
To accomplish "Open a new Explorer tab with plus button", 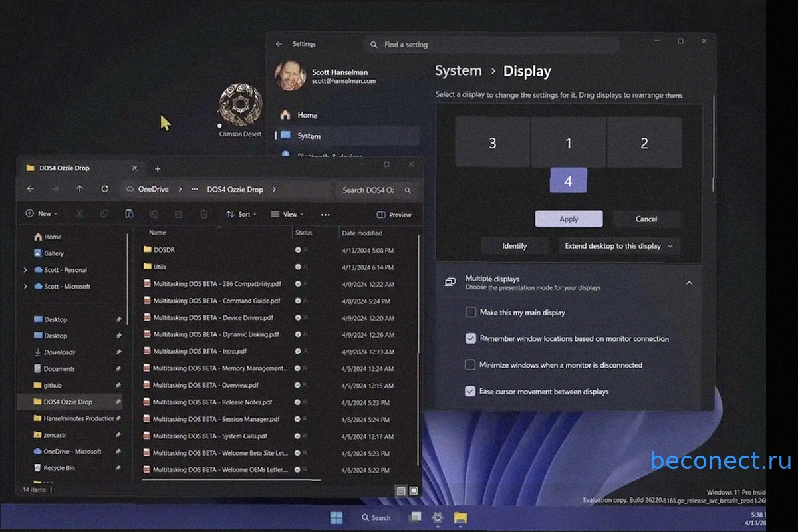I will 158,169.
